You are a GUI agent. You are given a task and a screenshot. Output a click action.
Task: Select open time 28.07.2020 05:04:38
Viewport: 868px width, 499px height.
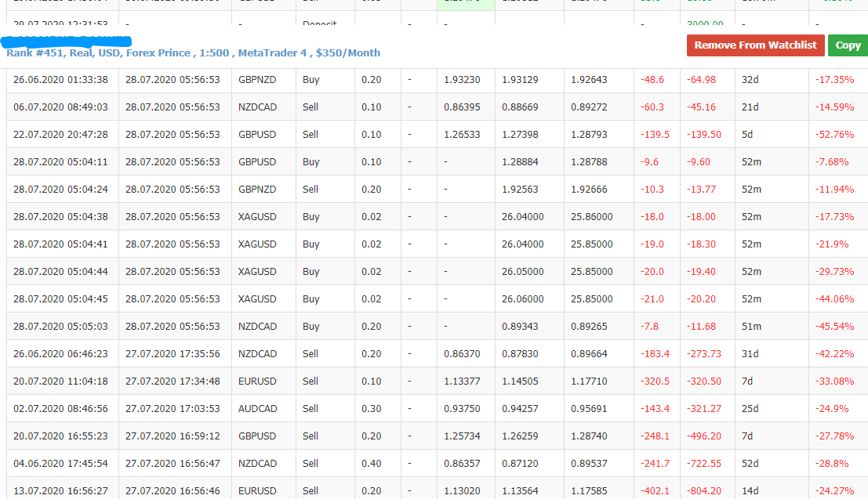pos(60,217)
